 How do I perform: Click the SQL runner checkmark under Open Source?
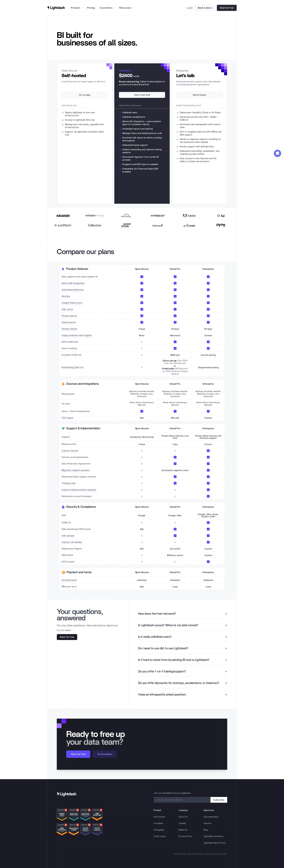pyautogui.click(x=142, y=309)
